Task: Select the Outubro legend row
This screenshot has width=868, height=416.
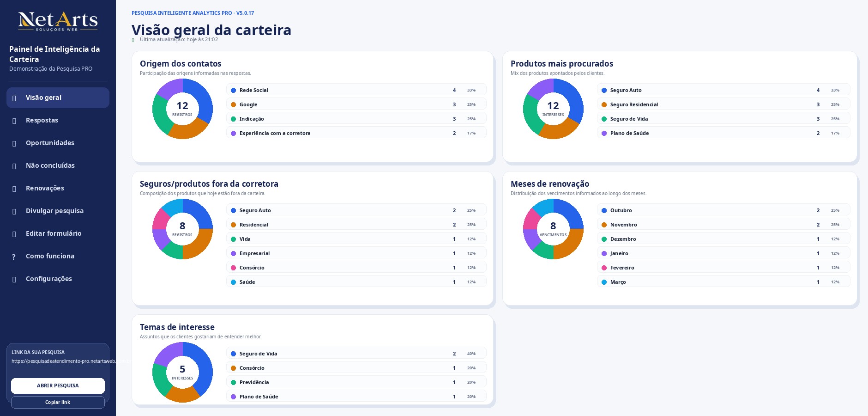Action: tap(723, 210)
